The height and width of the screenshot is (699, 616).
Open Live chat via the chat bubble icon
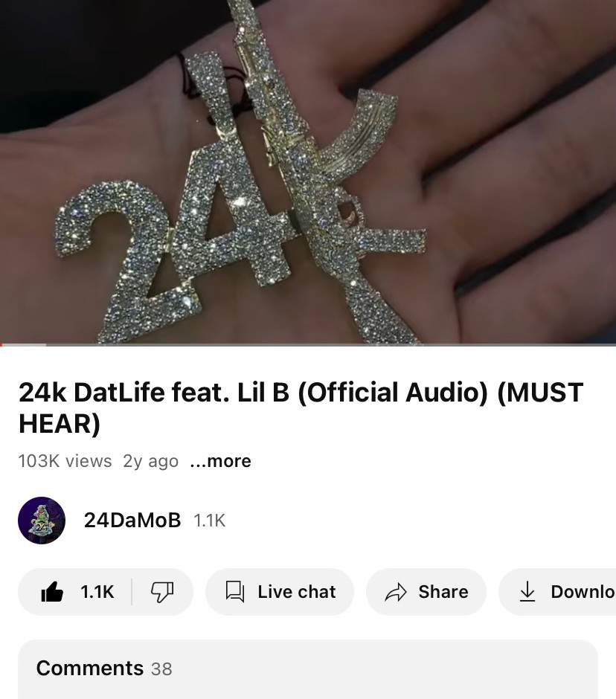pos(234,592)
